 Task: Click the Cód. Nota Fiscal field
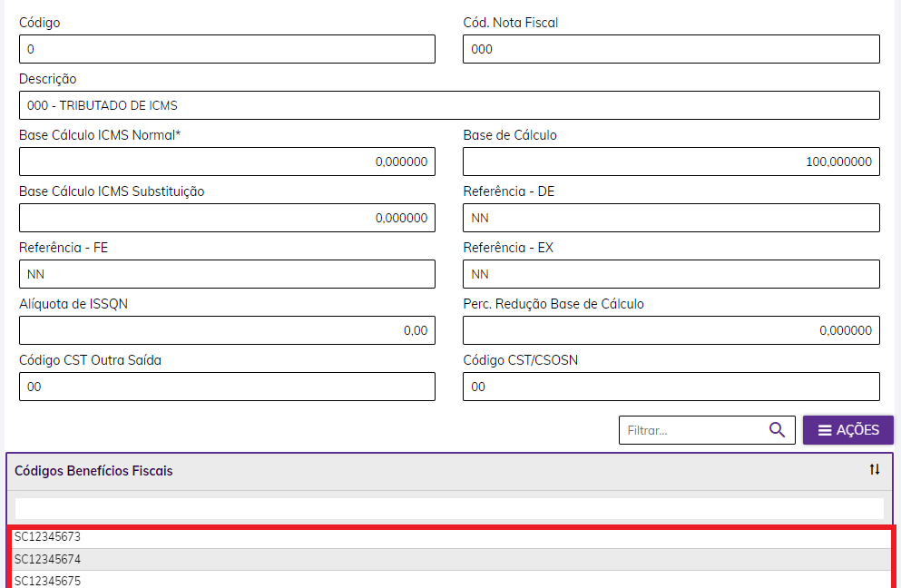click(x=671, y=49)
